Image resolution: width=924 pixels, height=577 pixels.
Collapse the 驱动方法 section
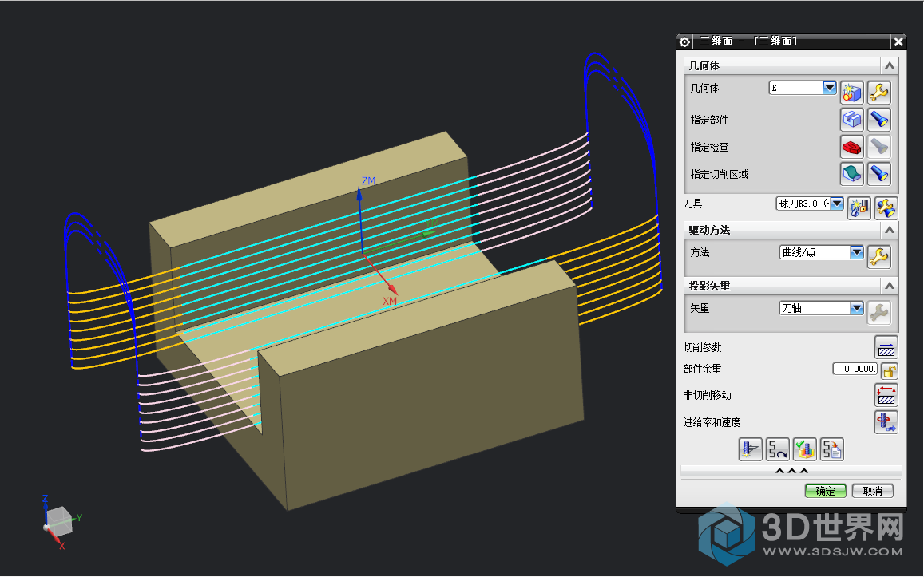click(889, 230)
